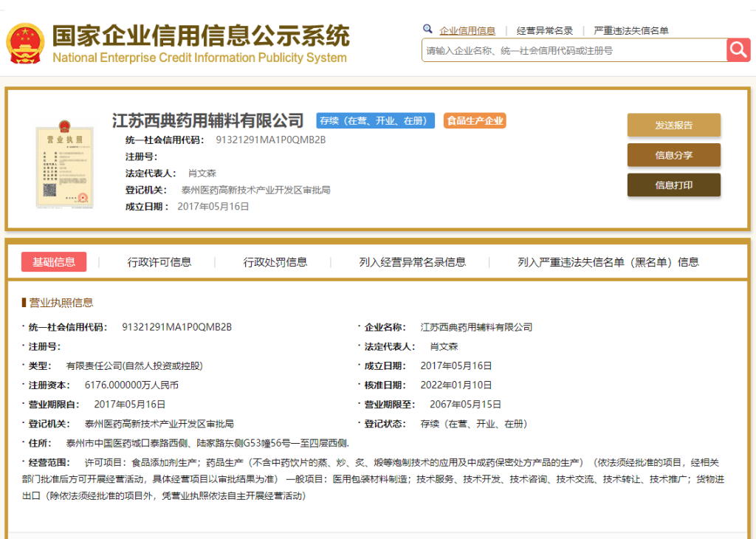Click the blue 存续（在营、开业、在册）status badge
This screenshot has width=756, height=539.
pos(375,120)
